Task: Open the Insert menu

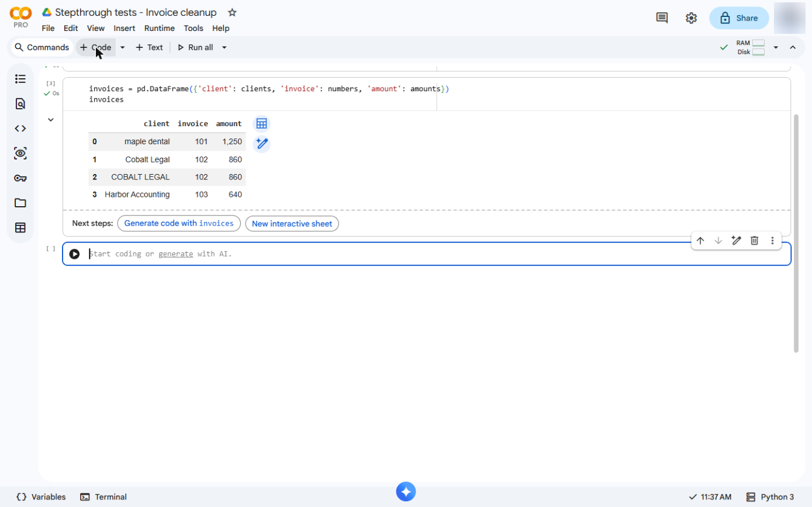Action: (125, 28)
